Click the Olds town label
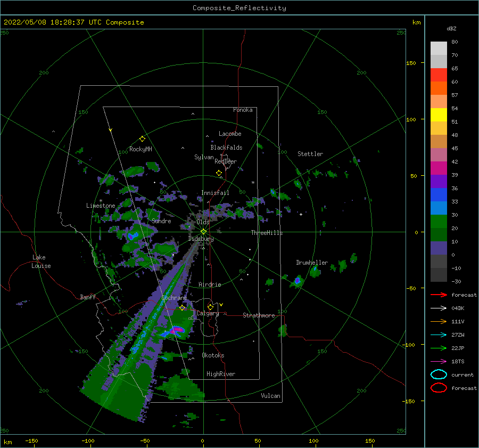Image resolution: width=479 pixels, height=448 pixels. click(x=203, y=222)
